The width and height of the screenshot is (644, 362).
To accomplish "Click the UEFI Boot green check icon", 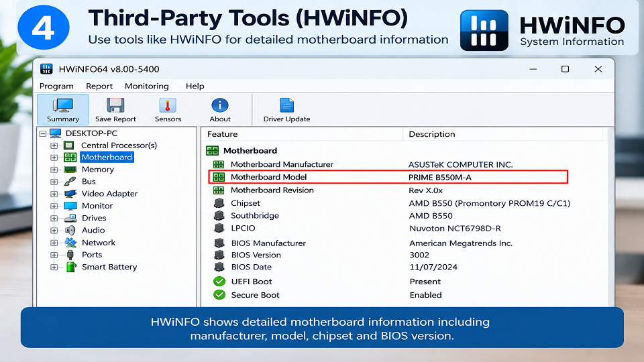I will [x=219, y=282].
